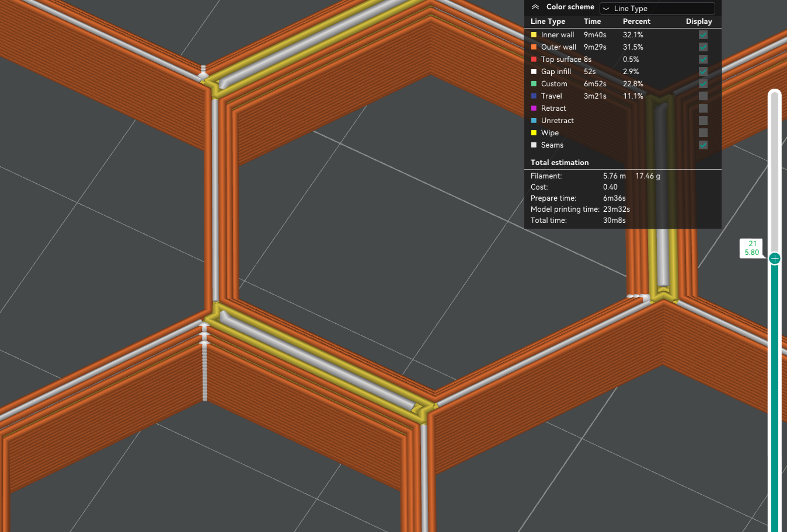This screenshot has width=787, height=532.
Task: Click the layer slider handle on the right
Action: [x=775, y=258]
